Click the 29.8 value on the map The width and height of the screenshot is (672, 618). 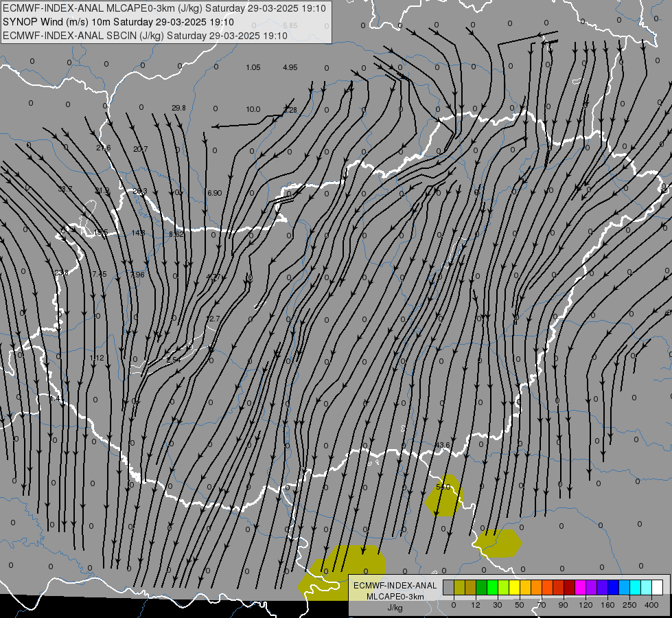click(178, 108)
